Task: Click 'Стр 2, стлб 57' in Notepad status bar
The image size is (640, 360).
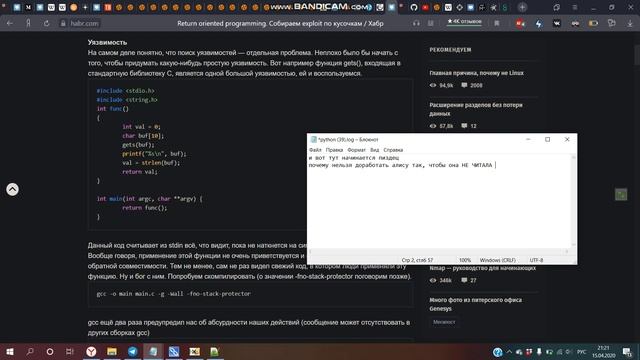Action: [x=417, y=260]
